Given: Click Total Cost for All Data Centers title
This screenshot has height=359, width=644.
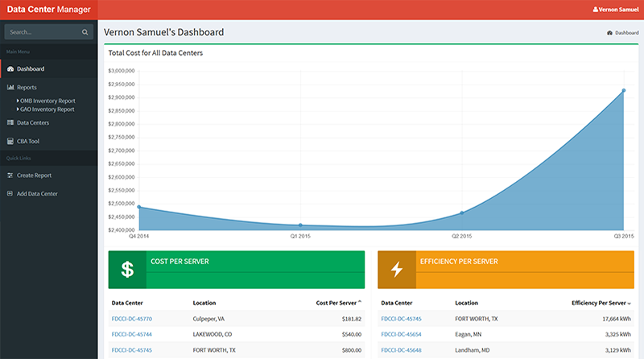Looking at the screenshot, I should pyautogui.click(x=155, y=53).
